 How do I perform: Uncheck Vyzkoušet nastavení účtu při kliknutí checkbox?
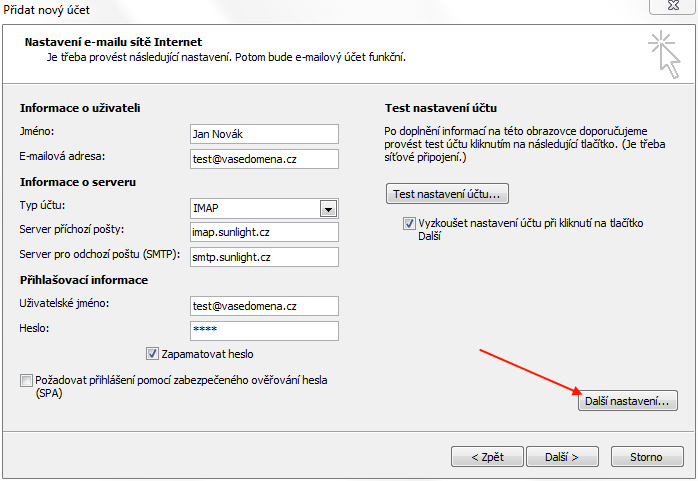(409, 223)
